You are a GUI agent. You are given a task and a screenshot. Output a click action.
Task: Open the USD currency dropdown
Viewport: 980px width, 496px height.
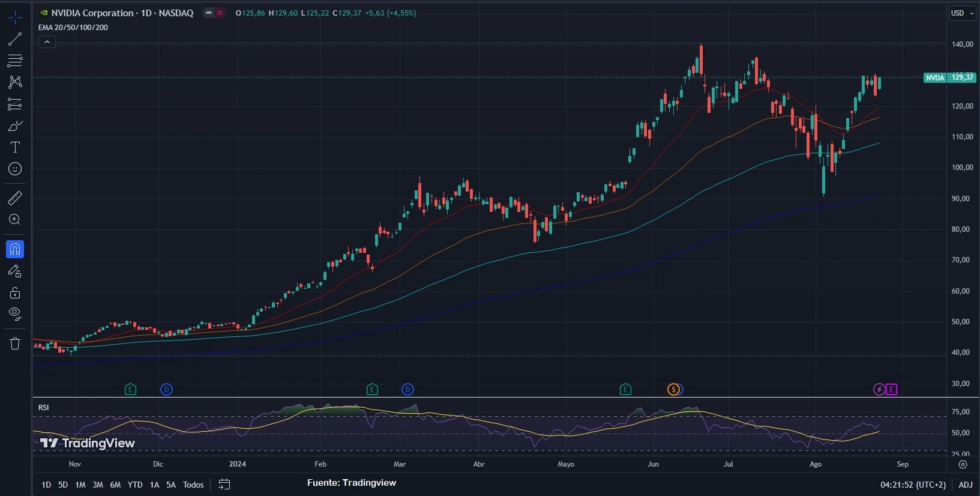click(962, 13)
